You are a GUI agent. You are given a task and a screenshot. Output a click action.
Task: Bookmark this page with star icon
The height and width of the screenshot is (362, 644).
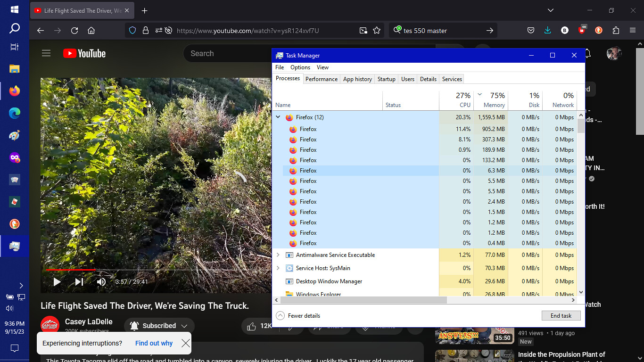377,31
